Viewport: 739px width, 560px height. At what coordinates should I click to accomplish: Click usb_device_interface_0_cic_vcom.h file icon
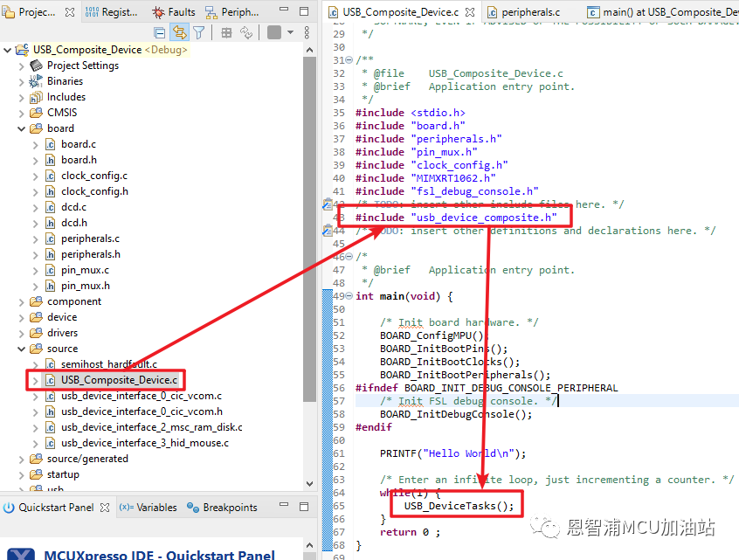(51, 411)
